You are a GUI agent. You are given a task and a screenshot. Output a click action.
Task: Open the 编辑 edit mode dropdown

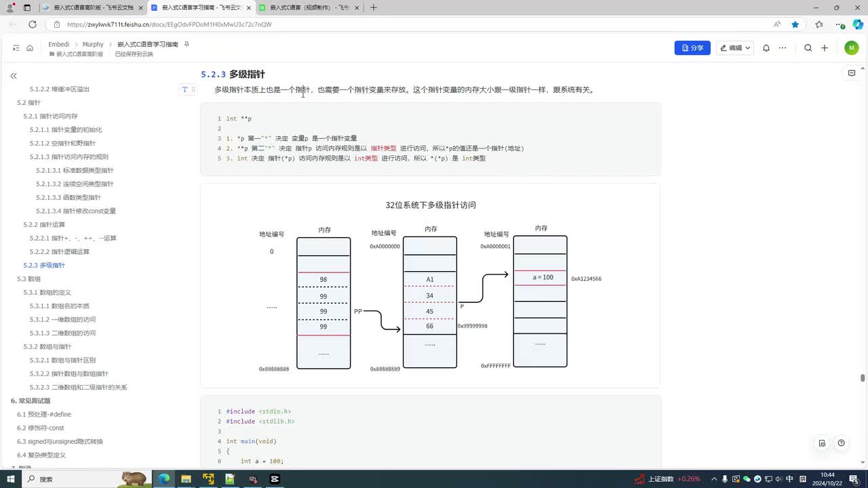(735, 48)
